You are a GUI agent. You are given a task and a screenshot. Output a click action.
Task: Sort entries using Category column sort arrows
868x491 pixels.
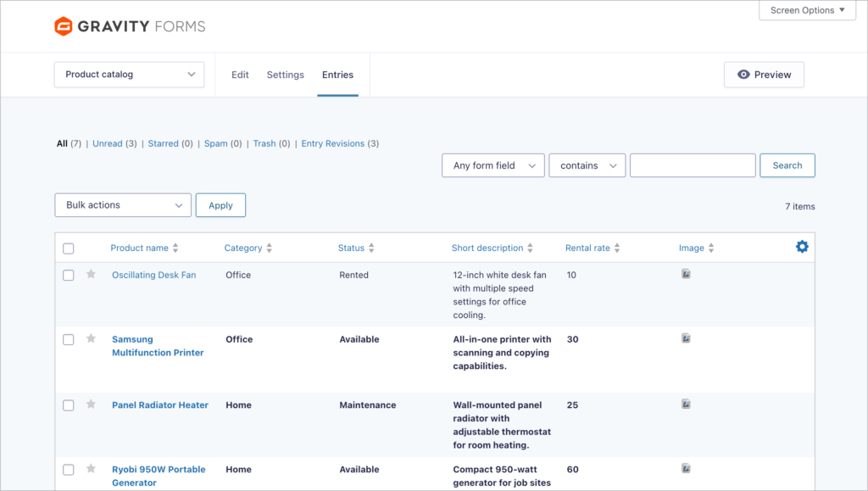tap(269, 247)
